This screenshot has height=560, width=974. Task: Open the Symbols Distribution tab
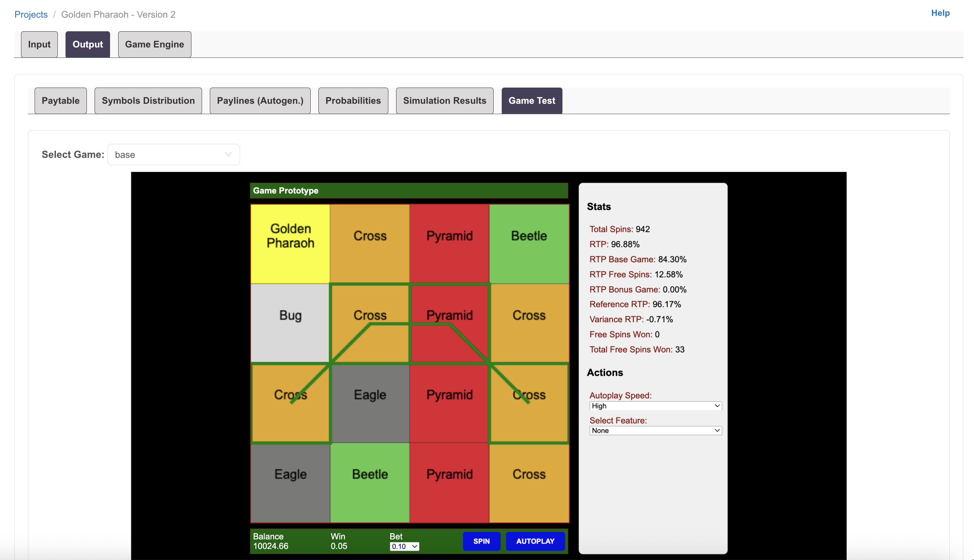point(148,101)
